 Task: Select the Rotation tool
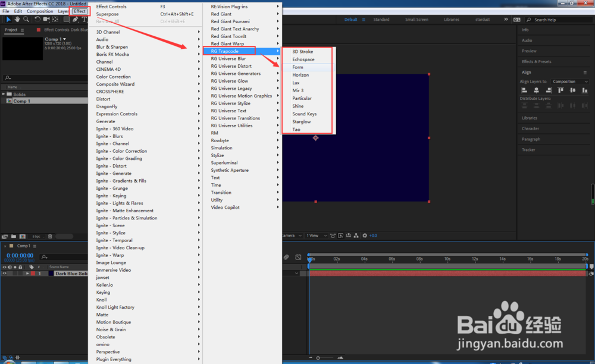37,20
